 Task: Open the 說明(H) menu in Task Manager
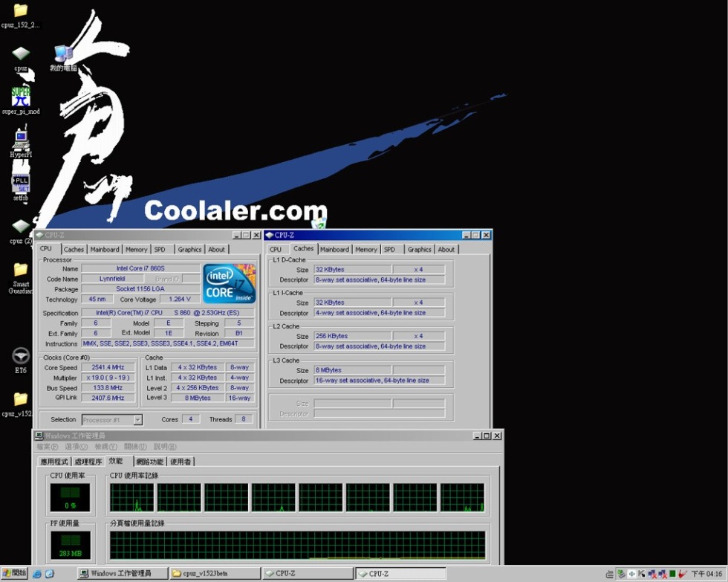(x=165, y=447)
